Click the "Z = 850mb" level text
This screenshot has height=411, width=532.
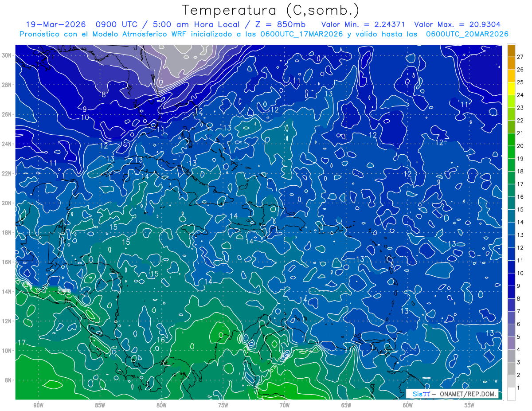tap(280, 24)
